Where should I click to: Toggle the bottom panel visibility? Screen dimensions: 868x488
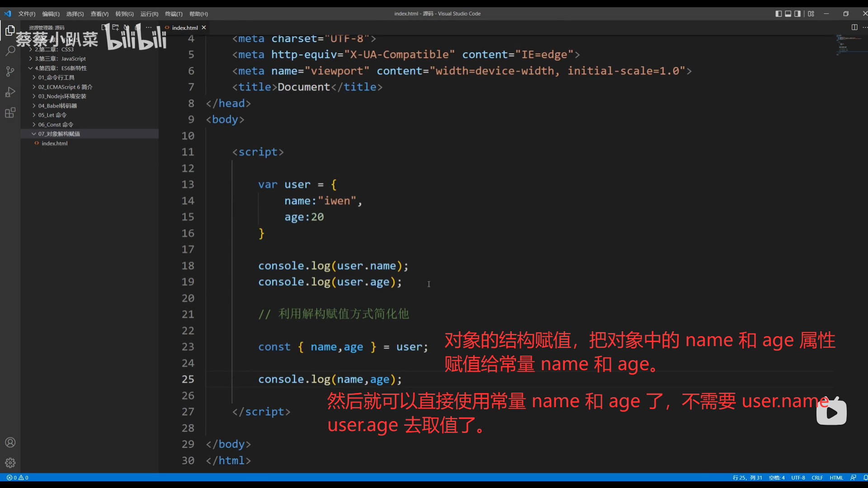[788, 14]
